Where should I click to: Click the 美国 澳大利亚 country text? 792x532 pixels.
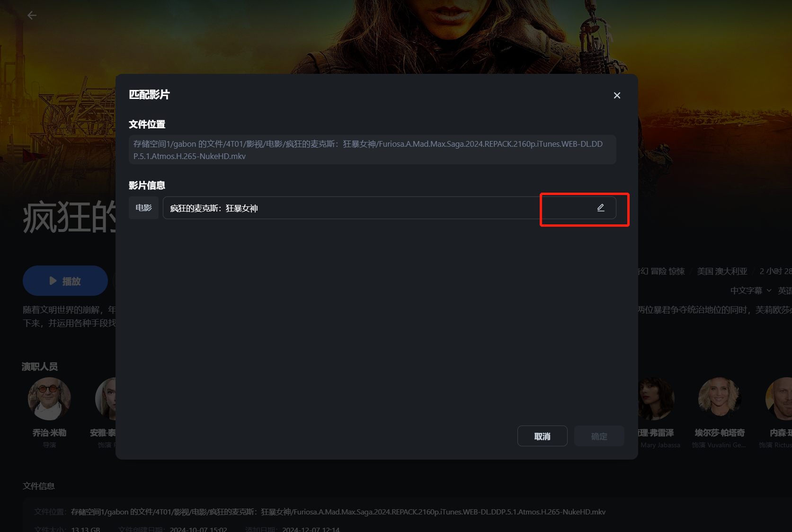(722, 271)
